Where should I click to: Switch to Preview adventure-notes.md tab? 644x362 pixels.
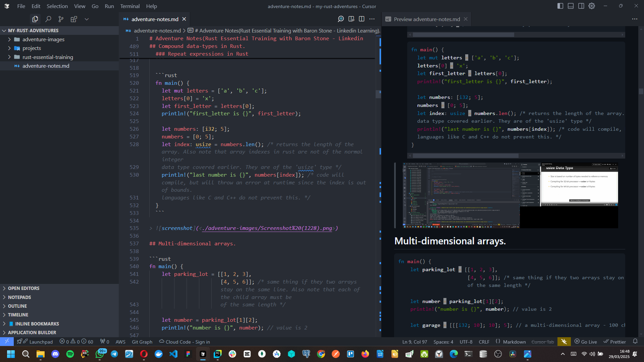click(427, 19)
